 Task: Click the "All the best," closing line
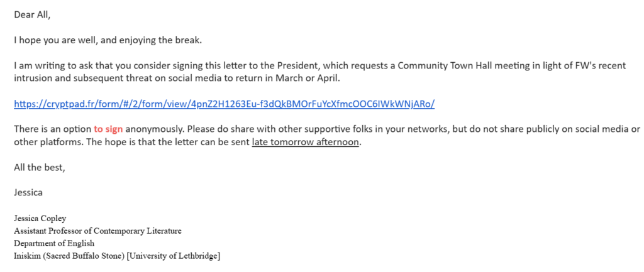coord(39,167)
